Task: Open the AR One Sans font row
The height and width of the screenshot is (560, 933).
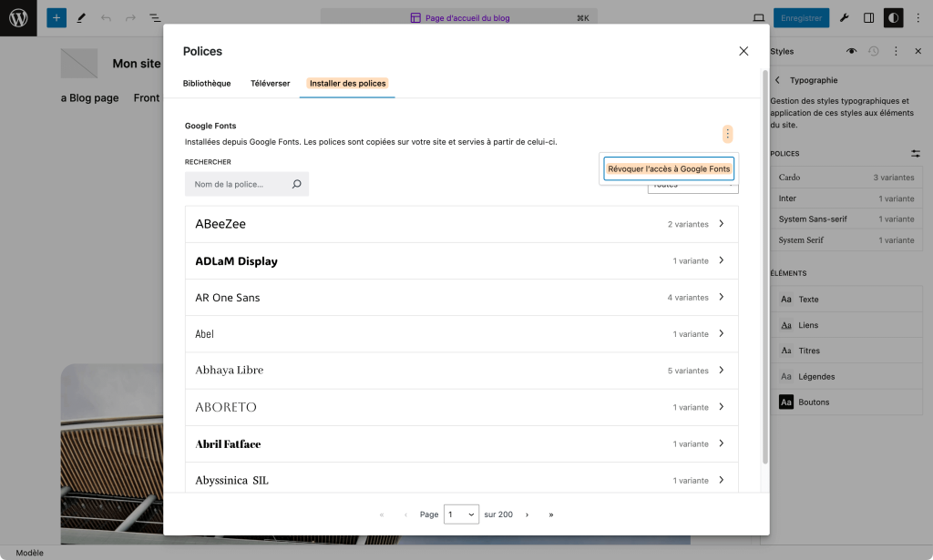Action: (462, 297)
